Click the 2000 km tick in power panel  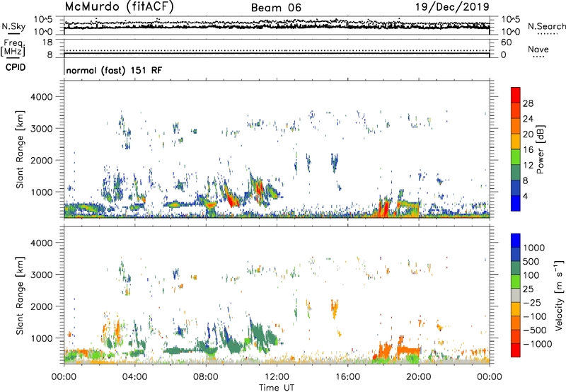coord(41,160)
